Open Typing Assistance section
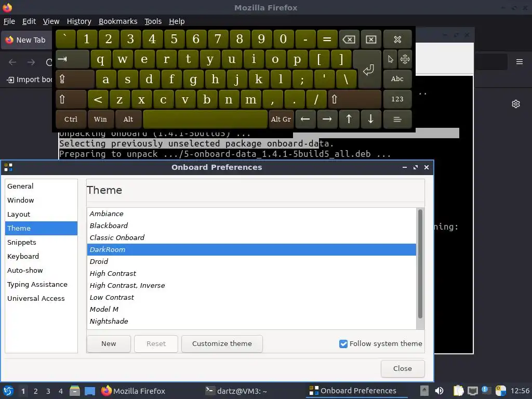This screenshot has width=532, height=399. click(x=41, y=284)
